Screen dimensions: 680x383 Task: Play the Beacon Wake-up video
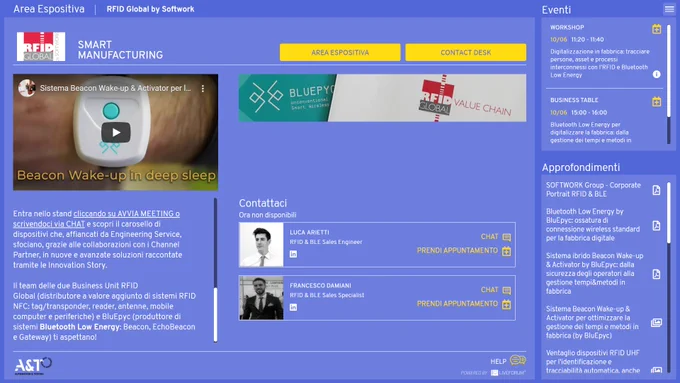tap(116, 132)
